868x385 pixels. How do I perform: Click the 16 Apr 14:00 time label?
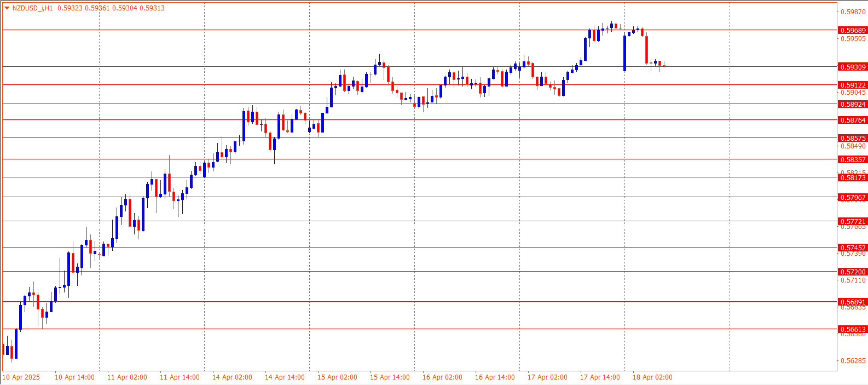click(495, 377)
